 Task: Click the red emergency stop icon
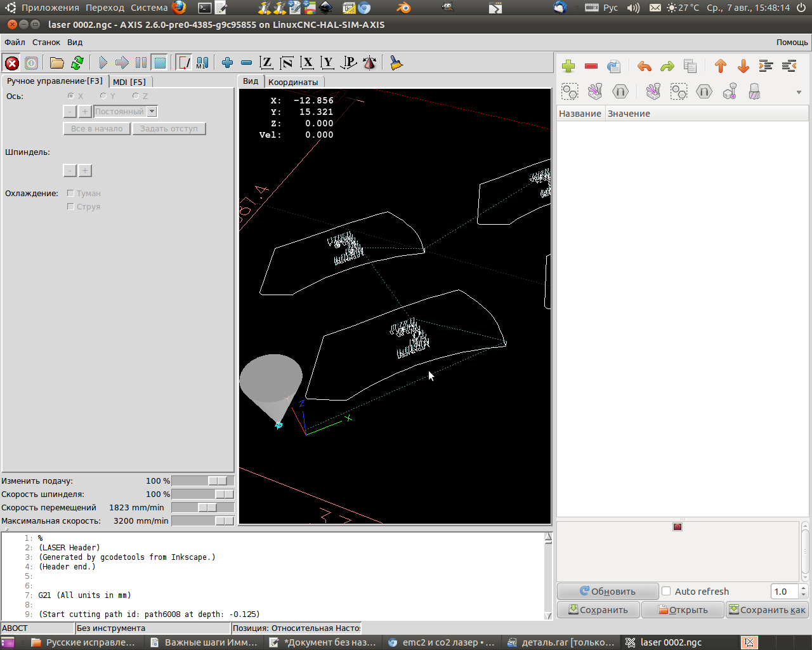tap(11, 63)
